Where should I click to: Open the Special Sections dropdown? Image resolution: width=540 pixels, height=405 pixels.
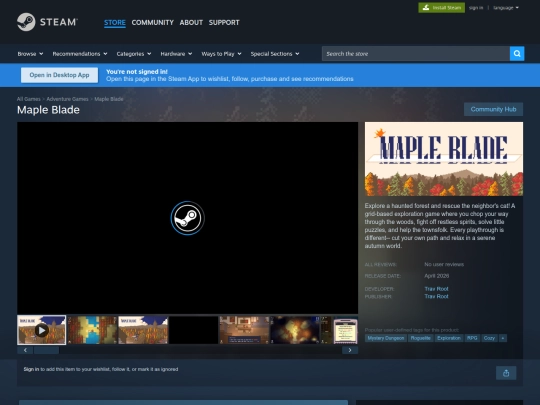tap(275, 54)
